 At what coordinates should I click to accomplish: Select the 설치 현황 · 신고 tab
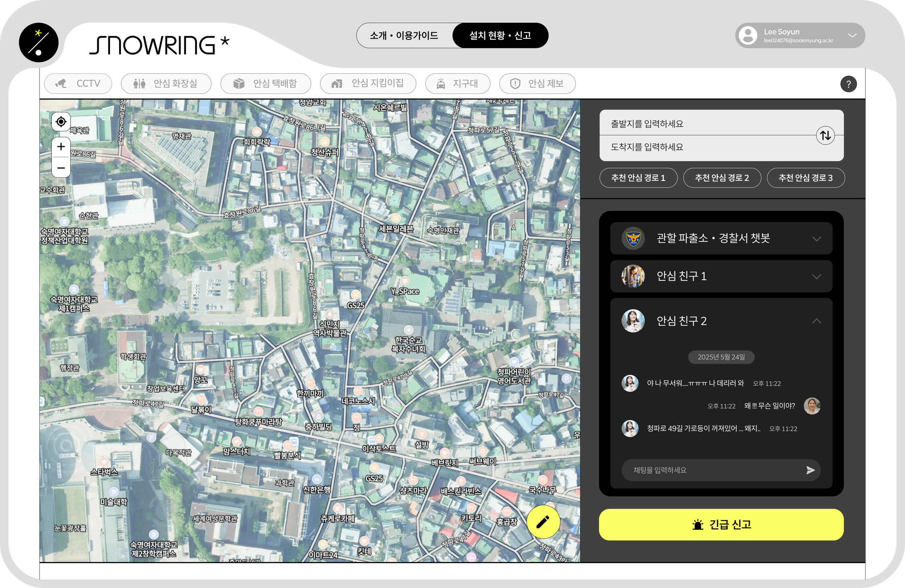coord(500,36)
